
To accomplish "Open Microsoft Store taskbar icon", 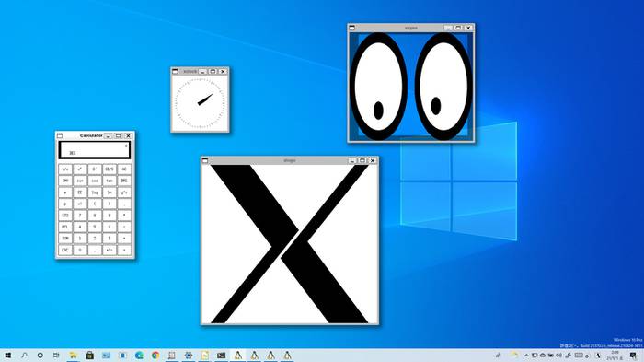I will pyautogui.click(x=89, y=356).
